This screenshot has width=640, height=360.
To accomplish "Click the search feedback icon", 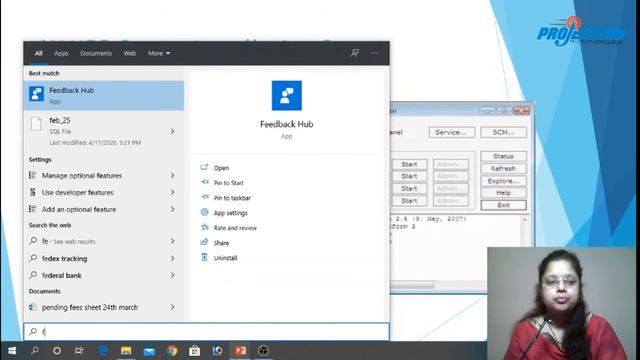I will (x=355, y=53).
